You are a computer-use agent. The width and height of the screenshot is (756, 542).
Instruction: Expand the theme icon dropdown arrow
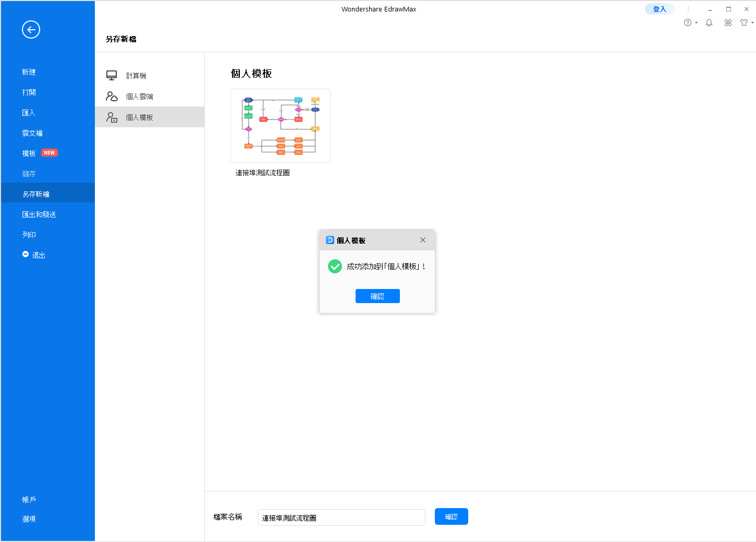[752, 23]
